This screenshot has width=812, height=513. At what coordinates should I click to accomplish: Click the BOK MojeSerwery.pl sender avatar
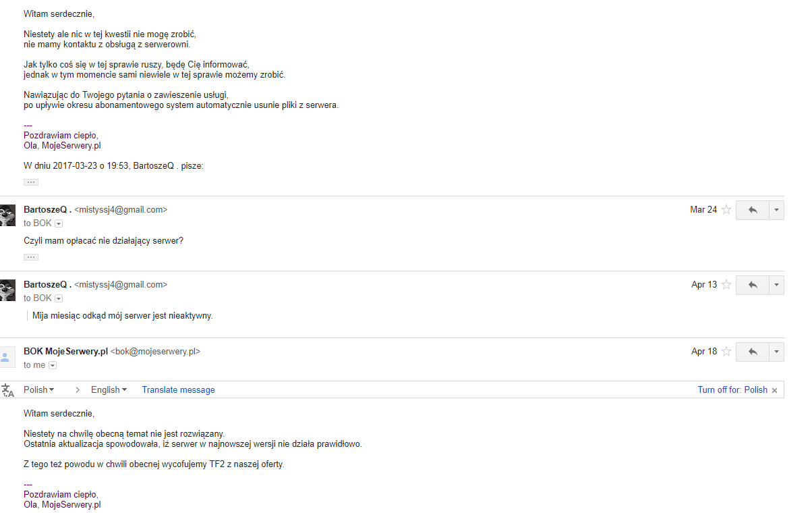[7, 356]
